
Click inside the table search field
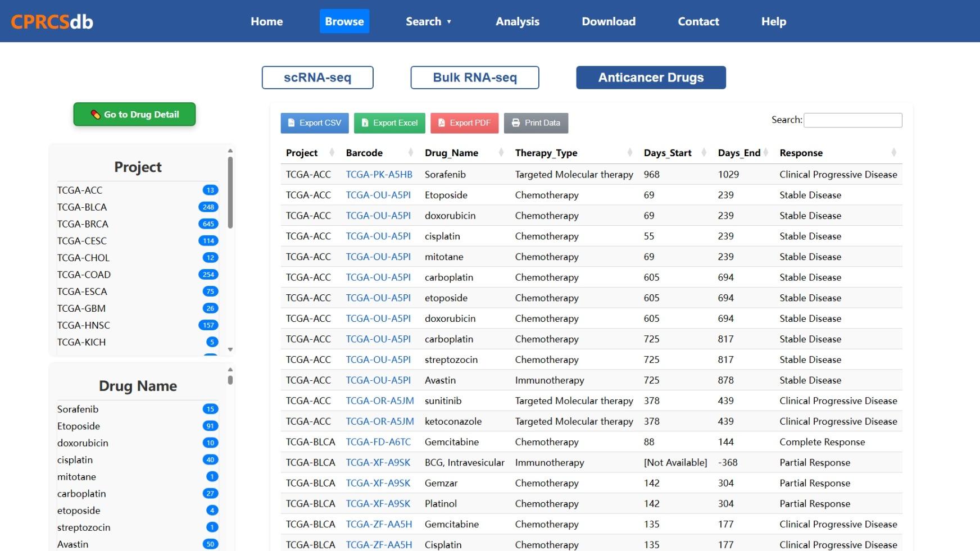(853, 120)
